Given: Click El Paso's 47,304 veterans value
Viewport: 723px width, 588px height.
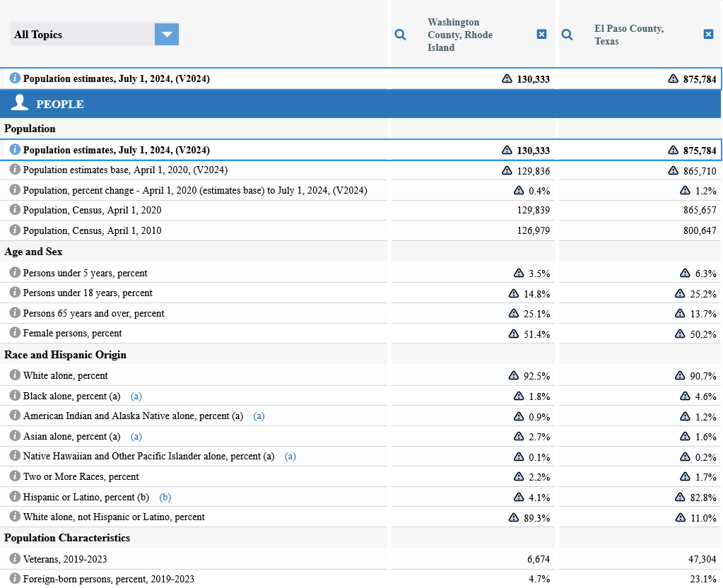Looking at the screenshot, I should point(703,560).
